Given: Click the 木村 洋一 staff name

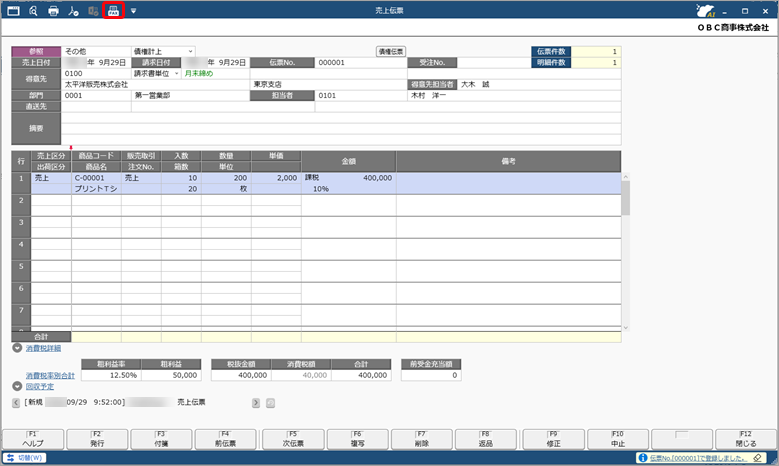Looking at the screenshot, I should point(428,95).
